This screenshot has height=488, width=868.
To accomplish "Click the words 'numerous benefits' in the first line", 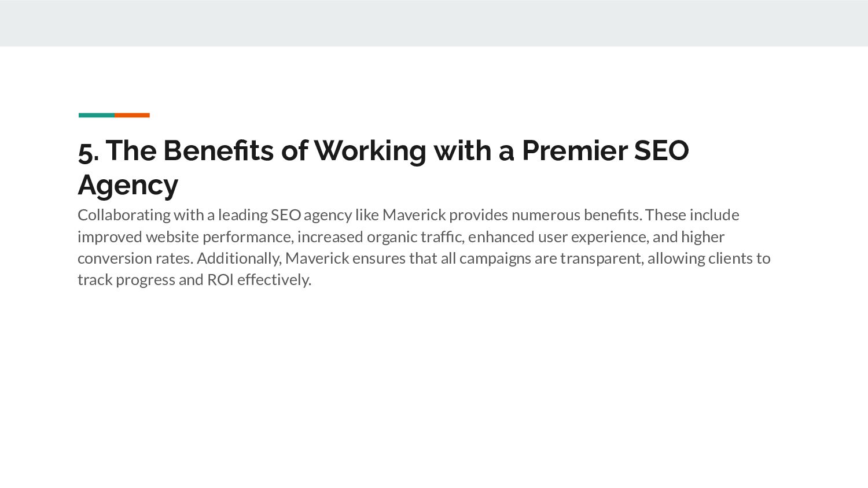I will tap(576, 215).
